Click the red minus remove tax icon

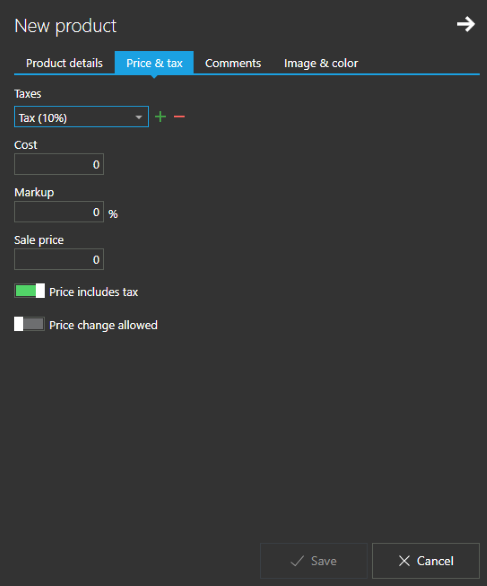point(179,117)
